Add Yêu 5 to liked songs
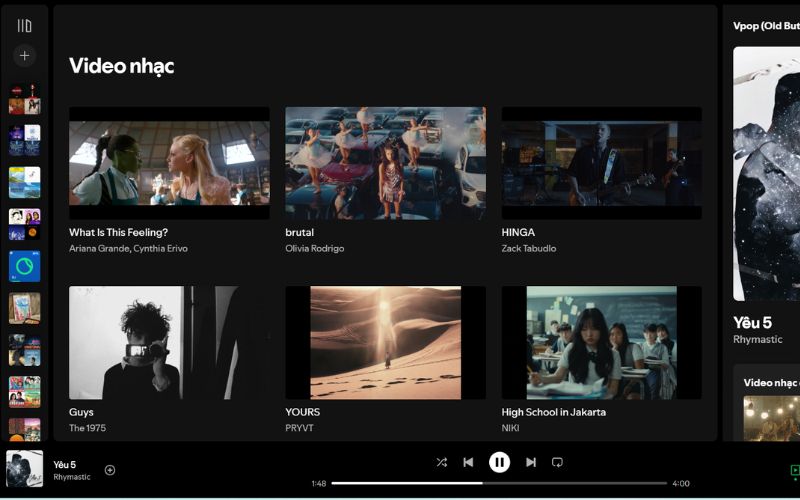 point(110,470)
